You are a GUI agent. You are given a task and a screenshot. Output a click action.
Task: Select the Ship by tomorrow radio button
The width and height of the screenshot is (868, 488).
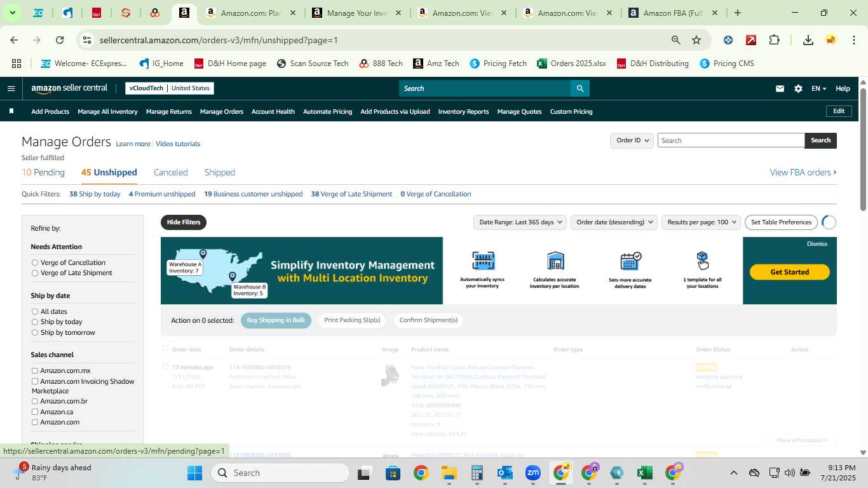[35, 332]
